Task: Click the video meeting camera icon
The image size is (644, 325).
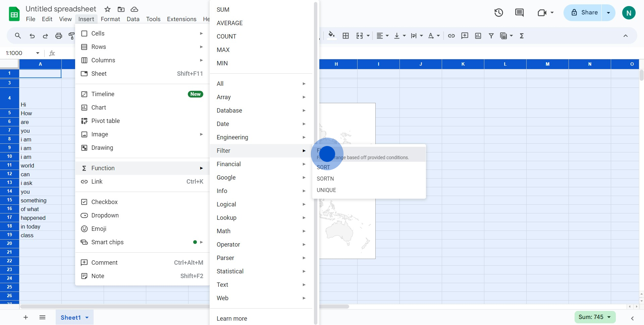Action: 542,13
